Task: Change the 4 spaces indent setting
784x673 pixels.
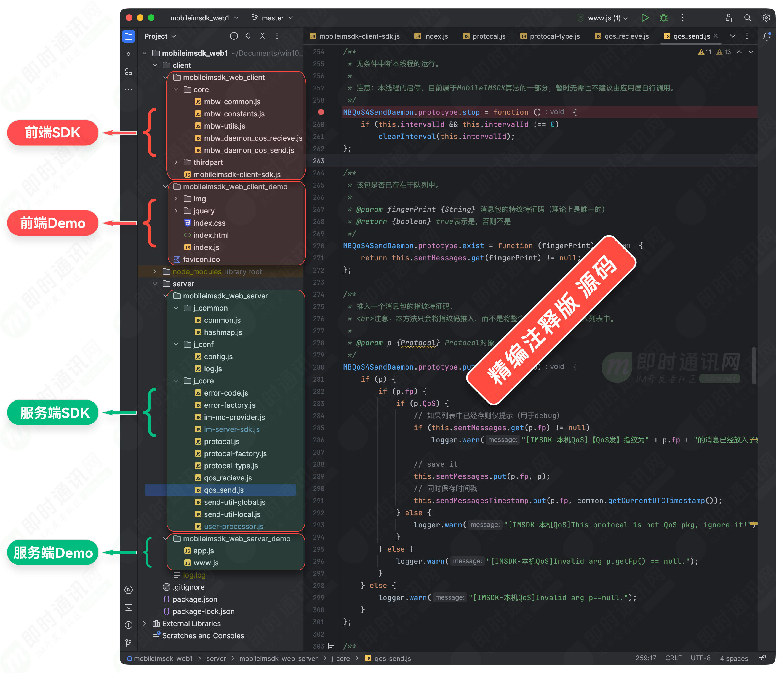Action: click(734, 658)
